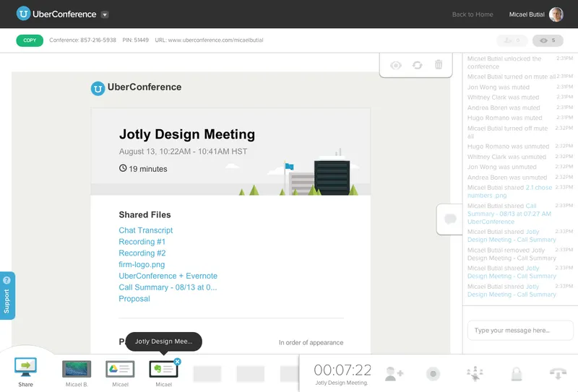Click the Back to Home link
Image resolution: width=578 pixels, height=392 pixels.
[473, 14]
